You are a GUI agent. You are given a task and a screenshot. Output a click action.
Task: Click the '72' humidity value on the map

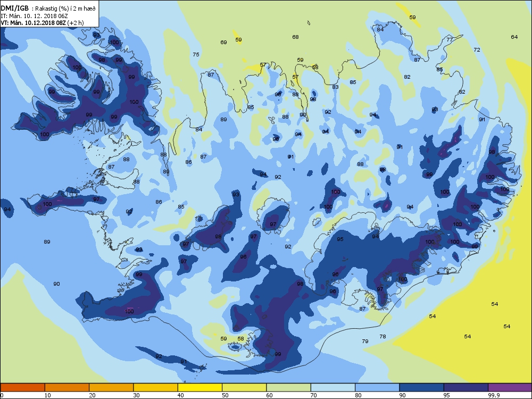click(477, 50)
